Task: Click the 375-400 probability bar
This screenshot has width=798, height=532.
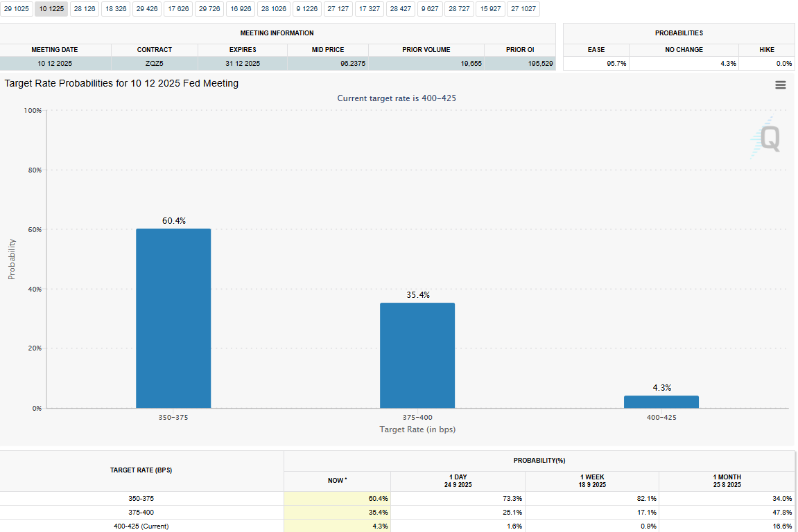Action: pyautogui.click(x=417, y=355)
